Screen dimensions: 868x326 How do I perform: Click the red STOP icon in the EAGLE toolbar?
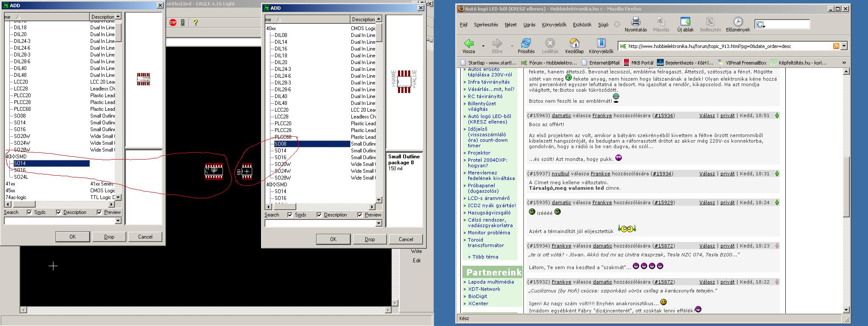[x=172, y=22]
